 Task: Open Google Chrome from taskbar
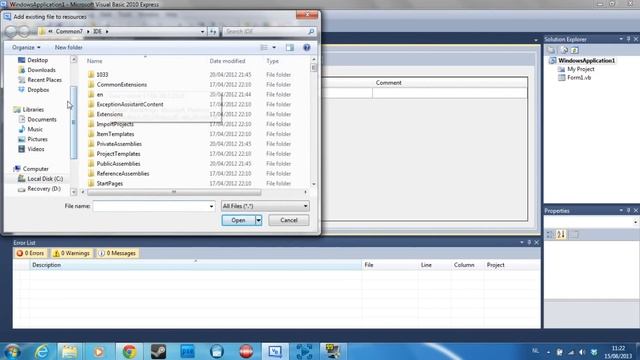point(129,351)
